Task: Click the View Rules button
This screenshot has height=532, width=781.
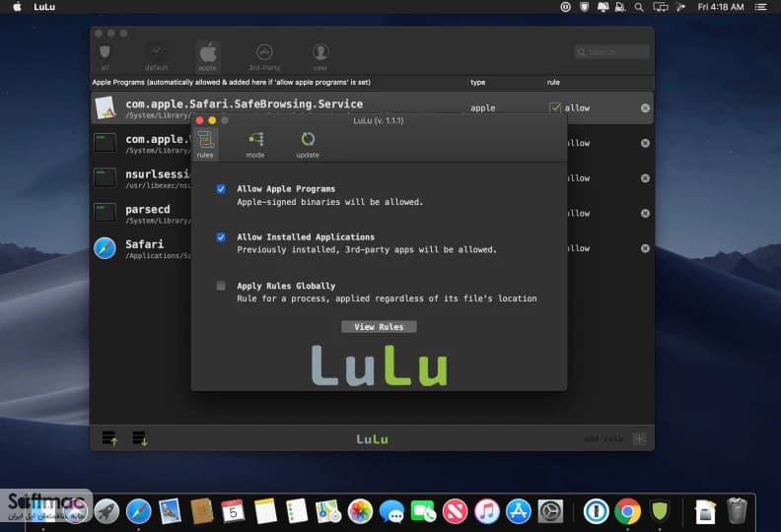Action: (379, 327)
